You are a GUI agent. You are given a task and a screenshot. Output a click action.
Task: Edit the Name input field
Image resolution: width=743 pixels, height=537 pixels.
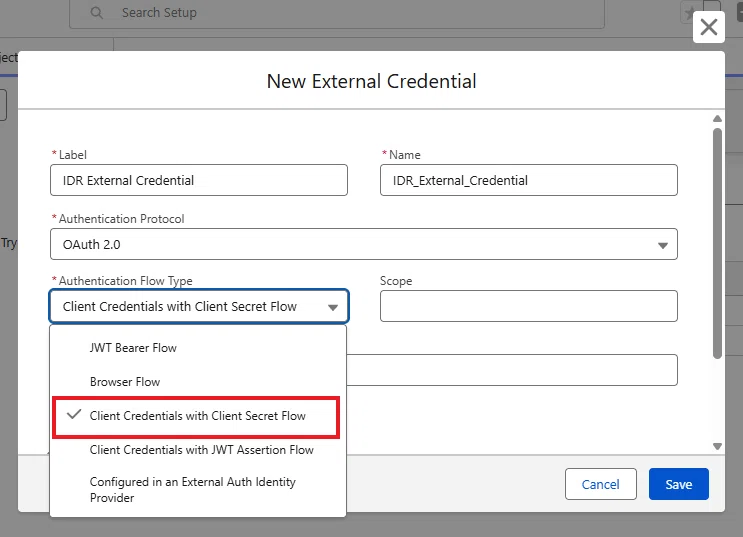(x=528, y=180)
